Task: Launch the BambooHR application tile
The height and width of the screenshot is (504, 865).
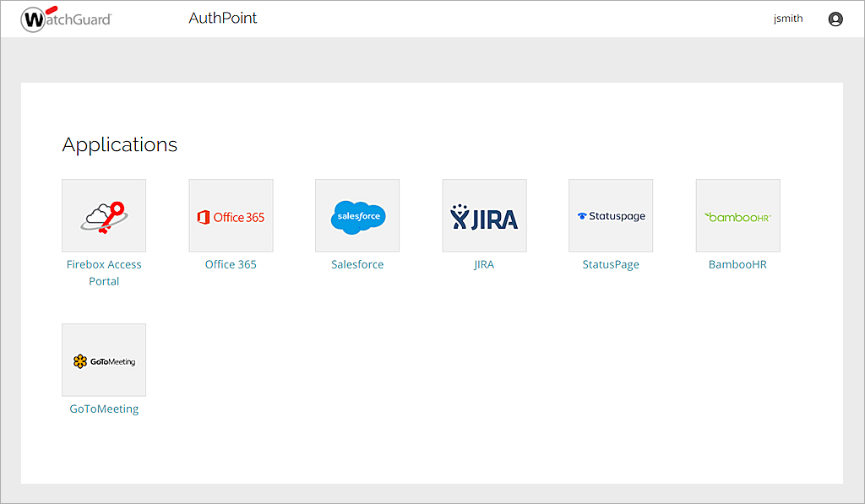Action: tap(737, 214)
